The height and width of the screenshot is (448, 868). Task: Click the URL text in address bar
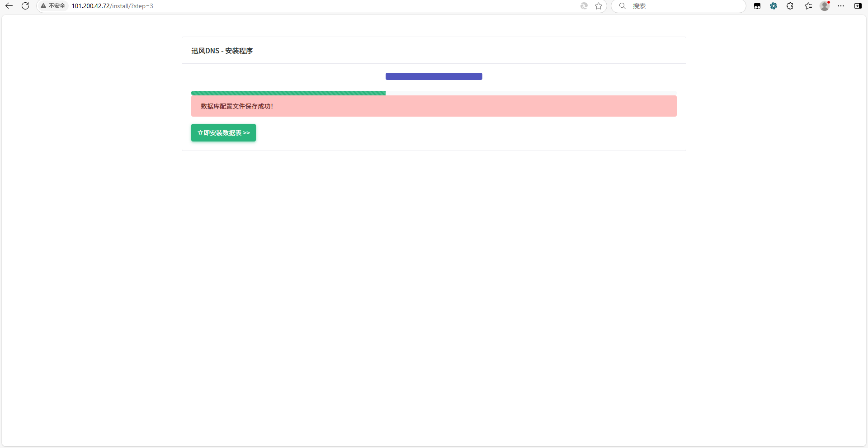(x=113, y=6)
